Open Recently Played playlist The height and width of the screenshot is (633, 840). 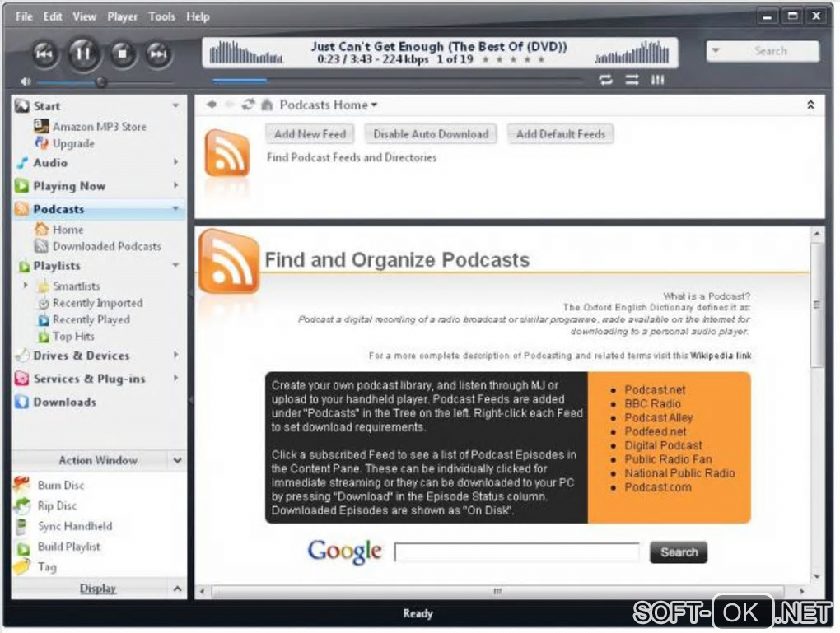tap(91, 319)
